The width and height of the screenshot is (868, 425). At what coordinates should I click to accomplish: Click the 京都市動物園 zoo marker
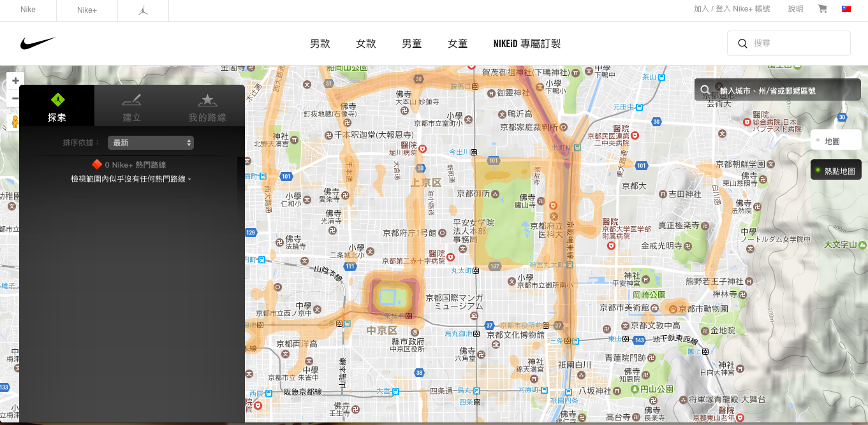pyautogui.click(x=673, y=308)
